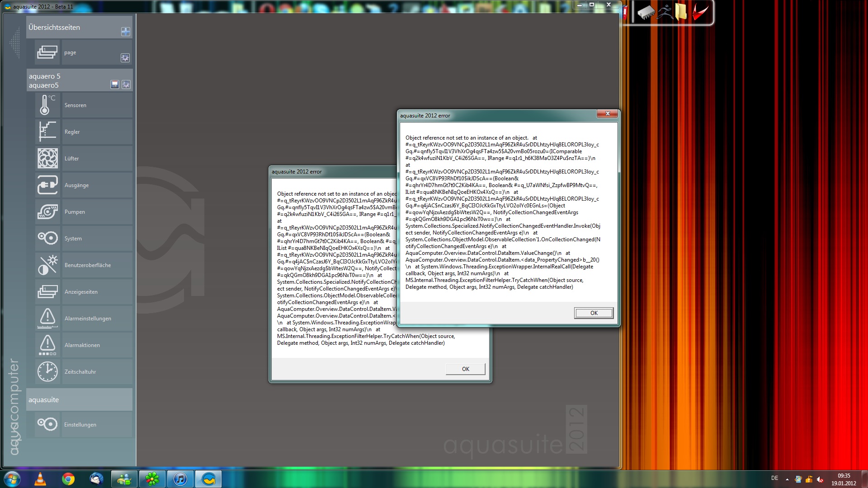Viewport: 868px width, 488px height.
Task: Click the rear error dialog title bar
Action: (333, 172)
